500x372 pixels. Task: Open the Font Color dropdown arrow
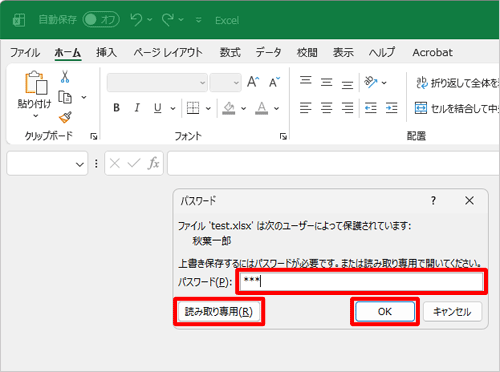click(x=277, y=108)
